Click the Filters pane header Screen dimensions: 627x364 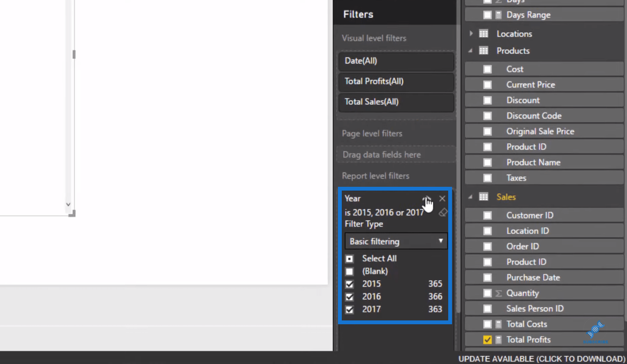point(358,14)
